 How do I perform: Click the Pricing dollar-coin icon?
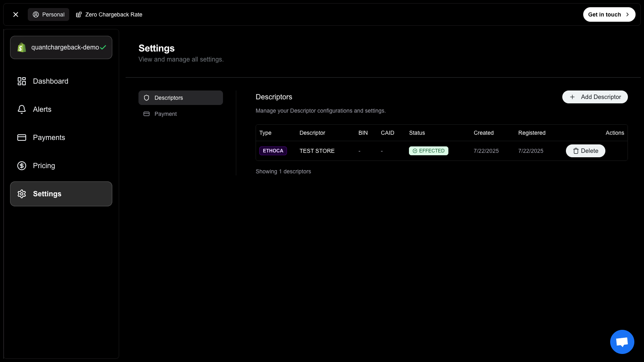point(22,166)
